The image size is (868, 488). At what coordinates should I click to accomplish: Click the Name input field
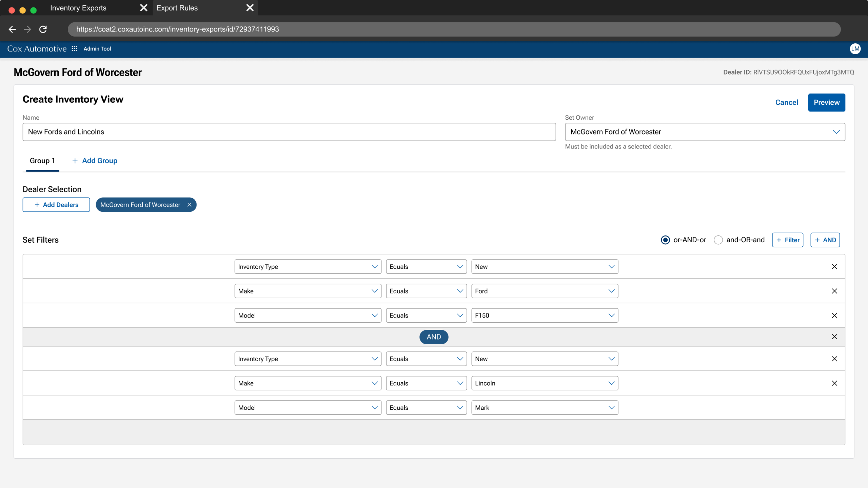289,132
